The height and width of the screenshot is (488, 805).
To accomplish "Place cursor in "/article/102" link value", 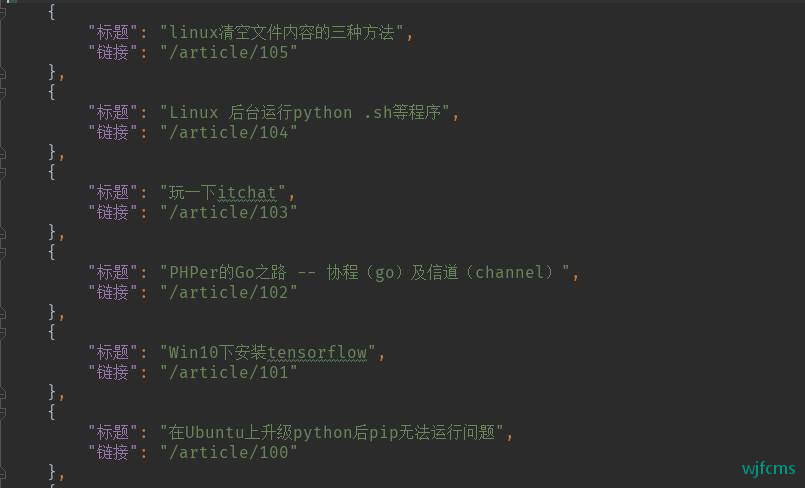I will point(228,292).
